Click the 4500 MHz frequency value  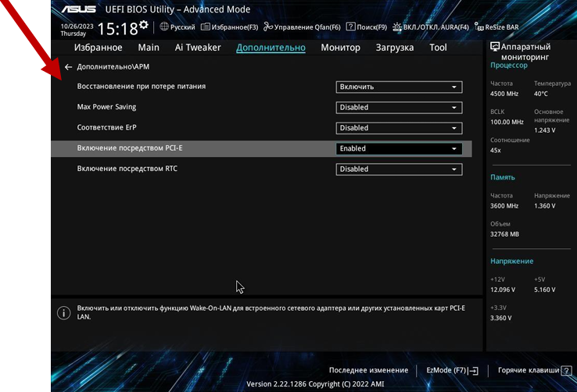click(x=504, y=94)
